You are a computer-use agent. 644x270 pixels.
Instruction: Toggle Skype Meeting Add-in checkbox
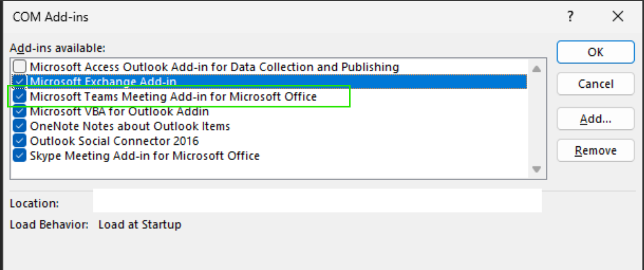pyautogui.click(x=20, y=155)
